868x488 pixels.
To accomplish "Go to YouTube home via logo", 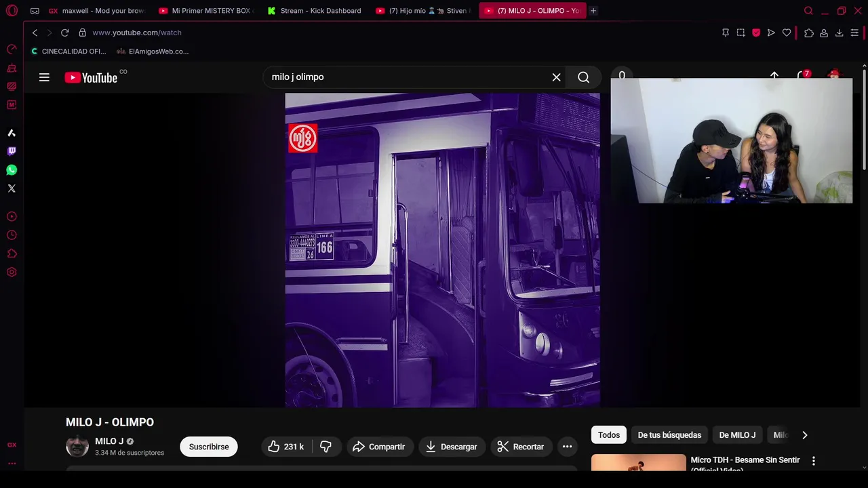I will click(x=92, y=77).
